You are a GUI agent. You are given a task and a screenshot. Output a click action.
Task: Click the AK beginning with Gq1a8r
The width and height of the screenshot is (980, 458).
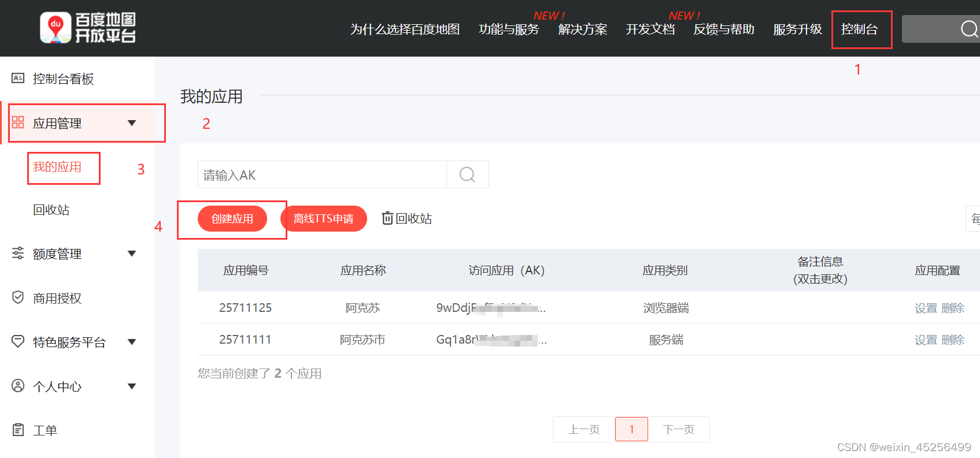491,340
